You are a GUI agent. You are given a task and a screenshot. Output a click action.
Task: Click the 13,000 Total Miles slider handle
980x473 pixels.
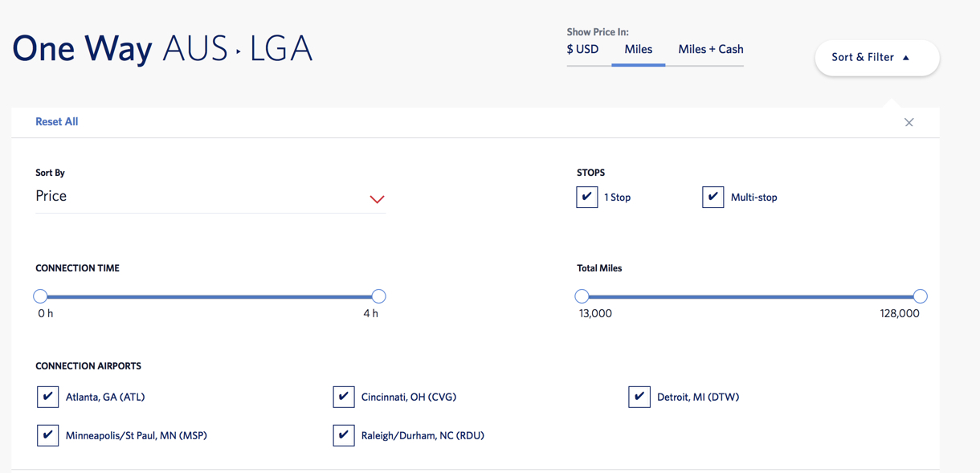[x=582, y=296]
